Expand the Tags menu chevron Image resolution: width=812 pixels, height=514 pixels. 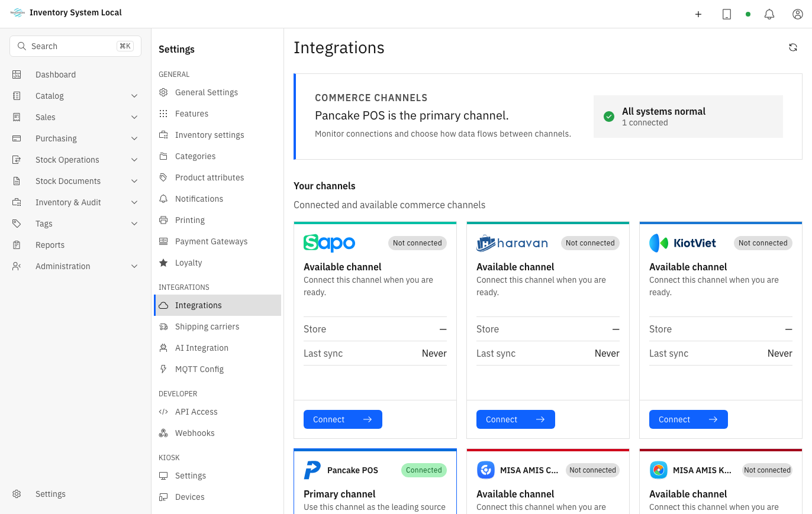134,224
